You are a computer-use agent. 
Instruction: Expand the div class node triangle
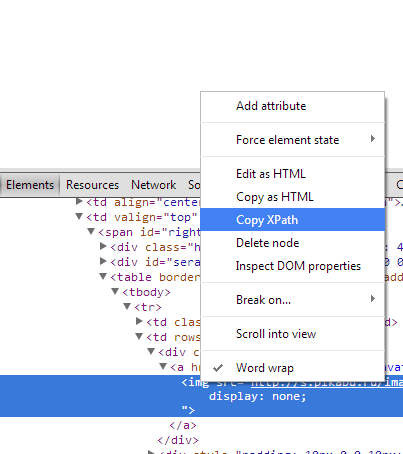coord(103,247)
